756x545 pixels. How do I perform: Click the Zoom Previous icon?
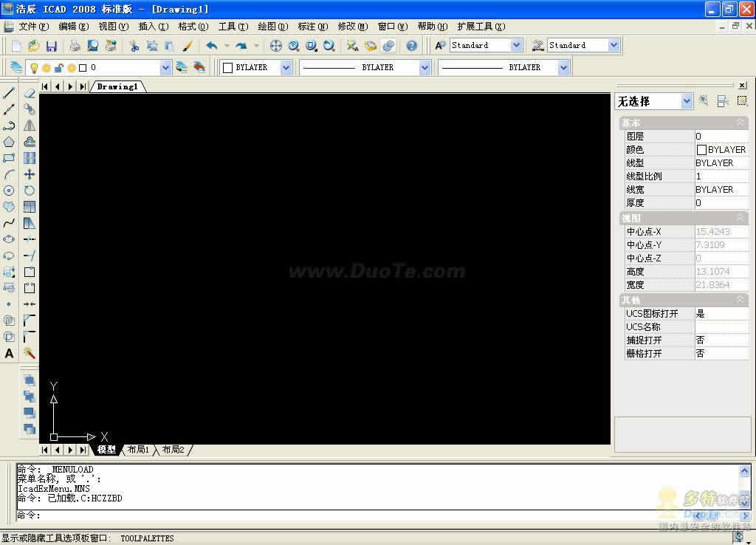click(329, 46)
